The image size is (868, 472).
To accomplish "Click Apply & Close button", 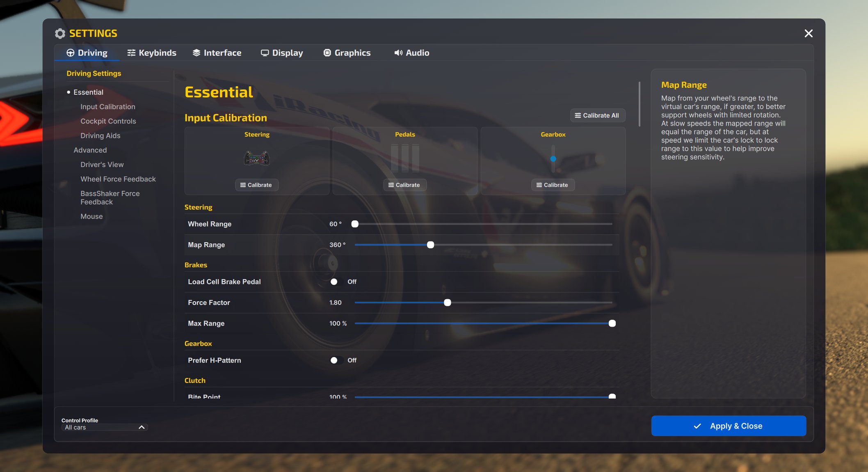I will [x=729, y=426].
